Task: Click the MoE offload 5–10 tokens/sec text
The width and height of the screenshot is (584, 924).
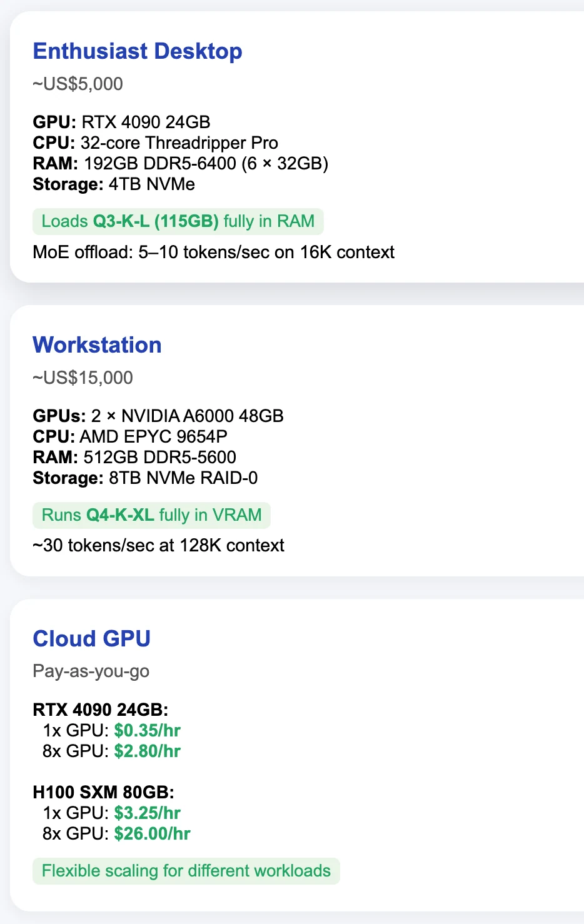Action: pos(214,252)
